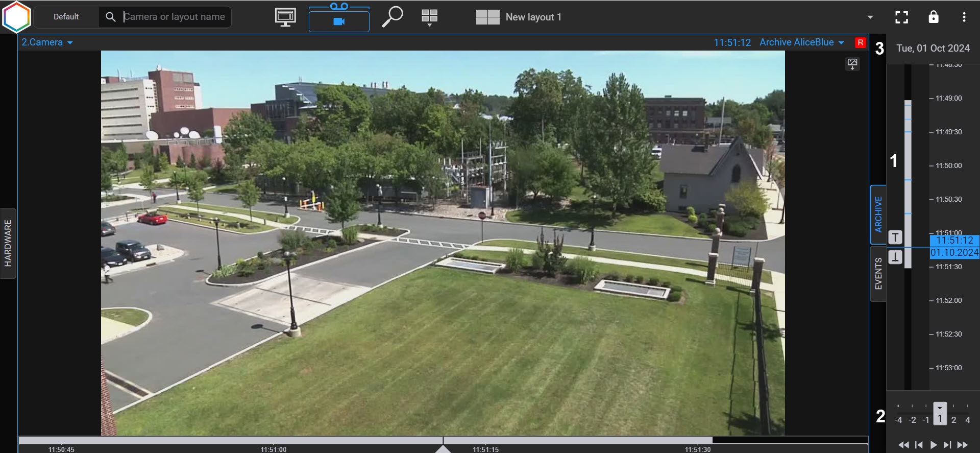
Task: Click the upright T interval marker button
Action: click(895, 237)
